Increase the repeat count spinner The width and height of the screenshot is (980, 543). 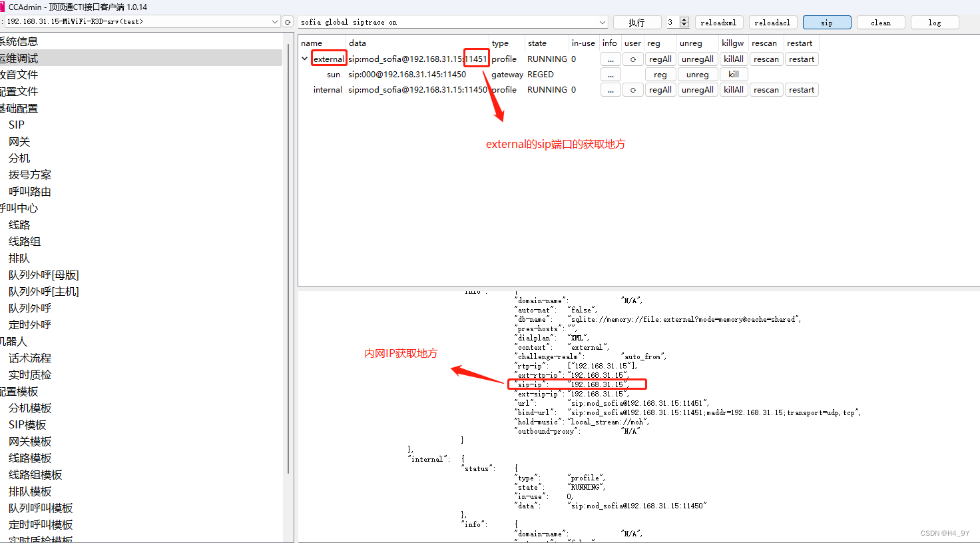coord(684,19)
